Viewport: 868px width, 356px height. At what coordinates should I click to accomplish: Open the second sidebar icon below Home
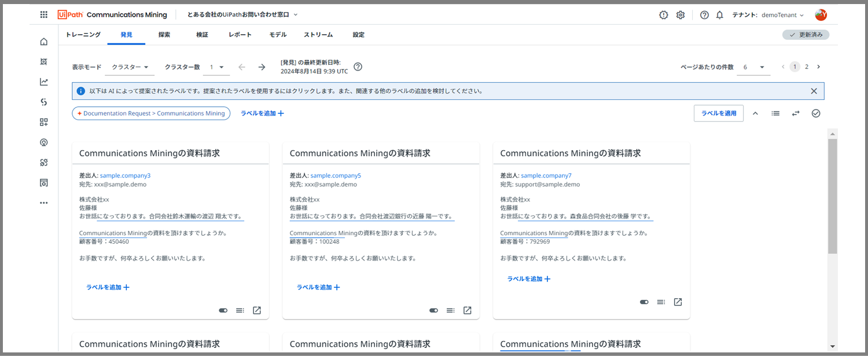(44, 62)
